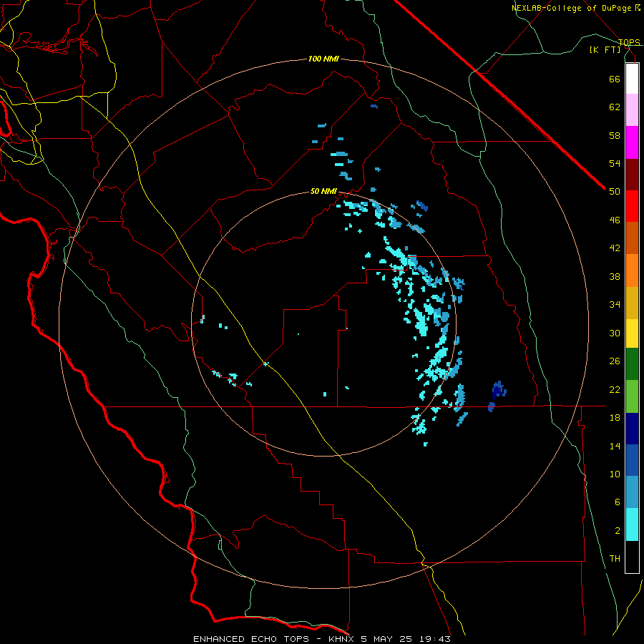The height and width of the screenshot is (644, 644).
Task: Click the 6 legend value
Action: pyautogui.click(x=618, y=502)
